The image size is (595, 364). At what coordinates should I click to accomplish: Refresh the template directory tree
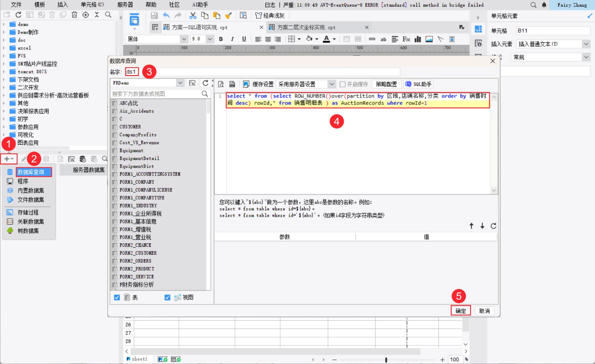click(x=18, y=15)
